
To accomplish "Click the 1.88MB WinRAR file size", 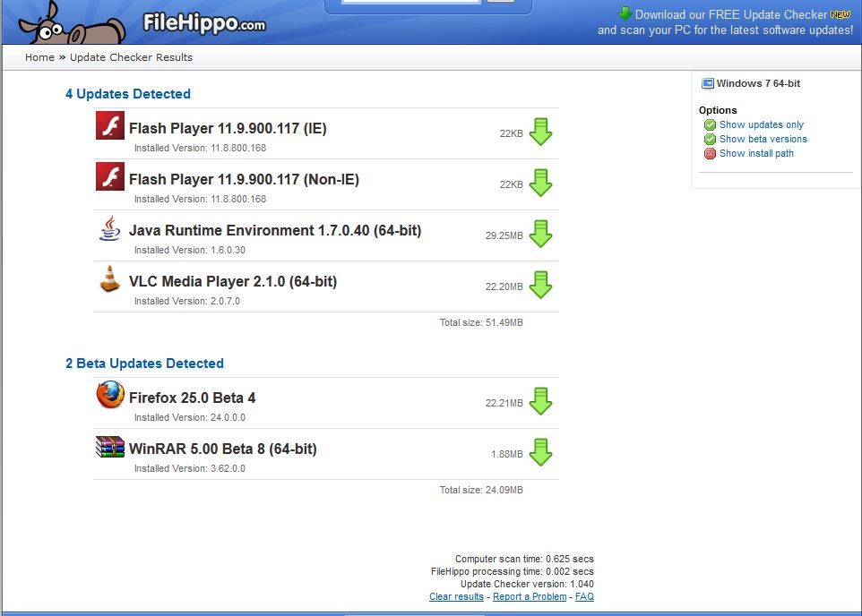I will coord(507,455).
